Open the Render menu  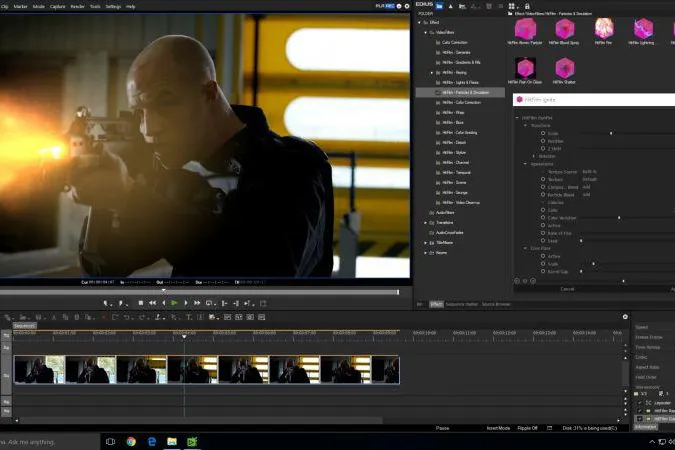[x=77, y=6]
